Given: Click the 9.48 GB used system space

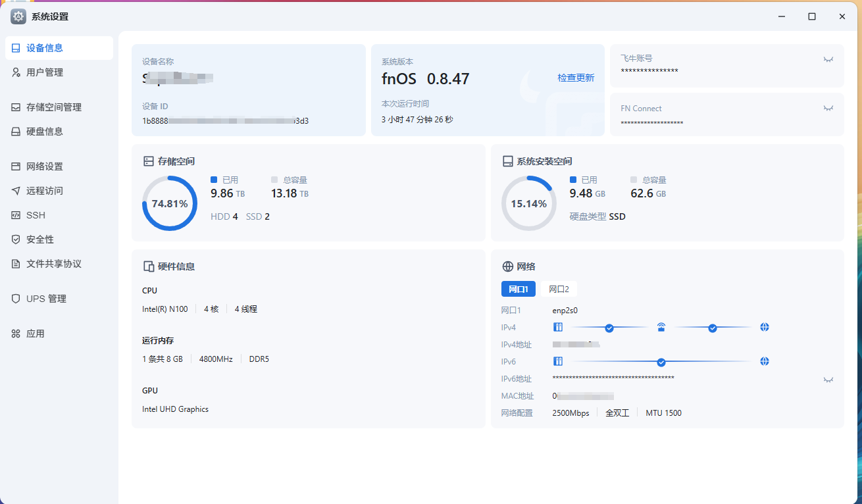Looking at the screenshot, I should [588, 193].
